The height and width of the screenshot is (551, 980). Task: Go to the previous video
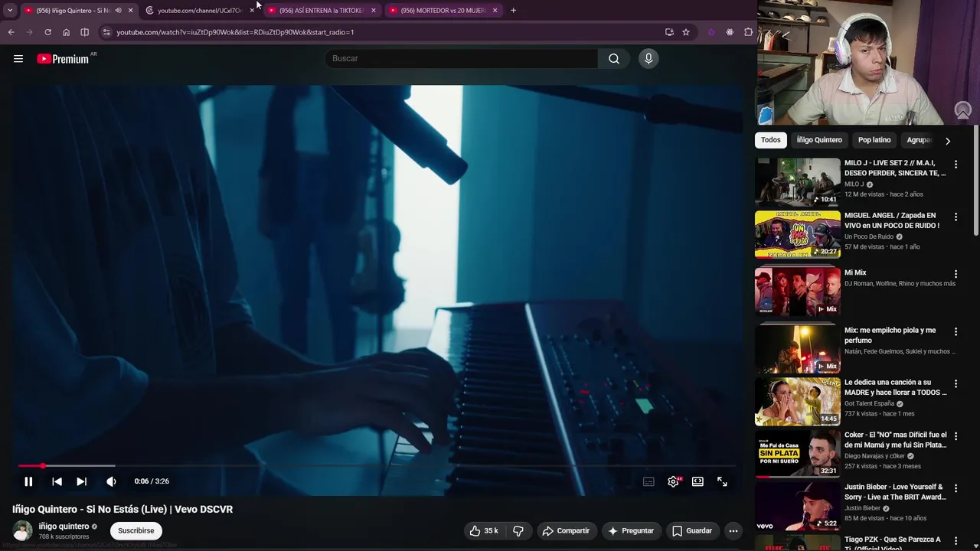(x=57, y=481)
